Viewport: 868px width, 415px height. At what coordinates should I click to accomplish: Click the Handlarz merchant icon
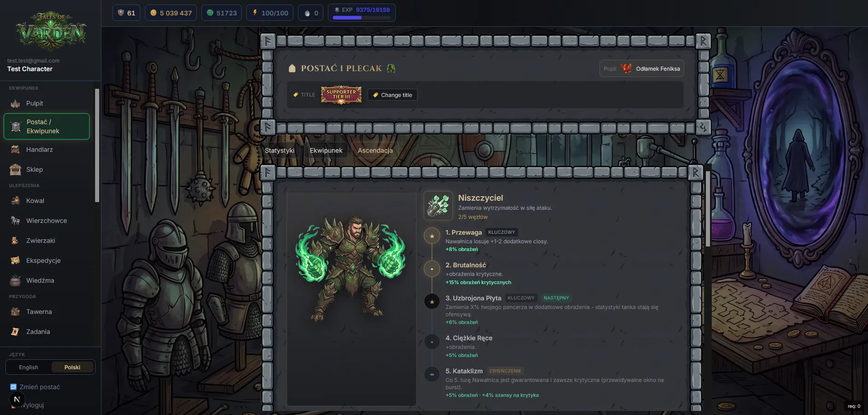15,150
